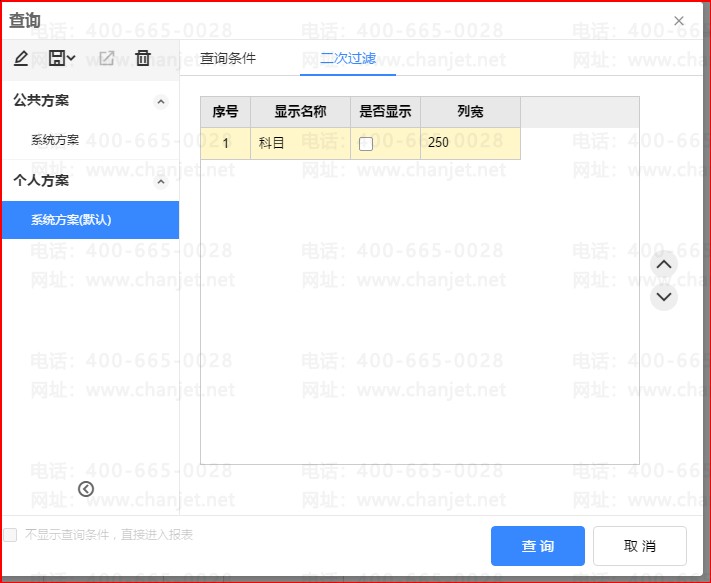Screen dimensions: 711x583
Task: Open the save icon dropdown arrow
Action: point(72,59)
